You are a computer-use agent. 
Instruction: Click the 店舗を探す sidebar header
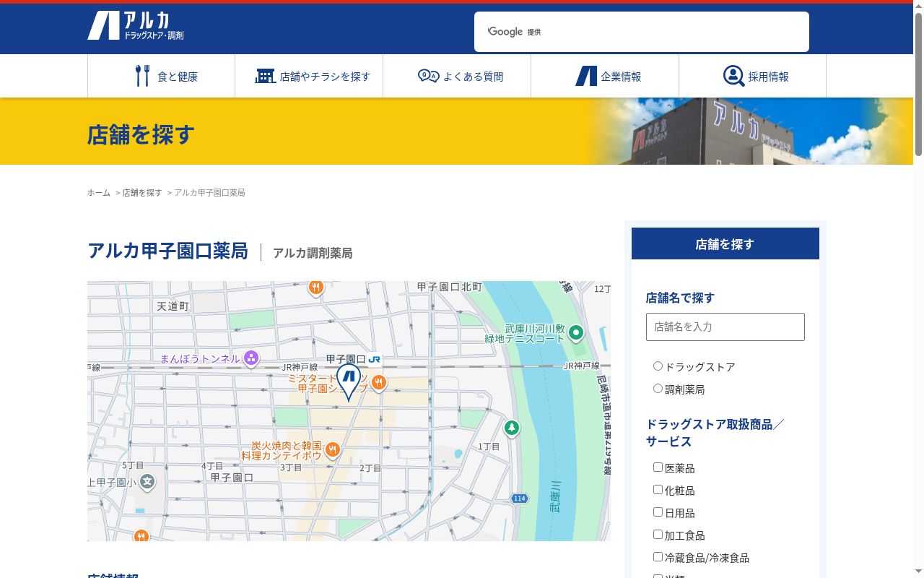click(725, 244)
